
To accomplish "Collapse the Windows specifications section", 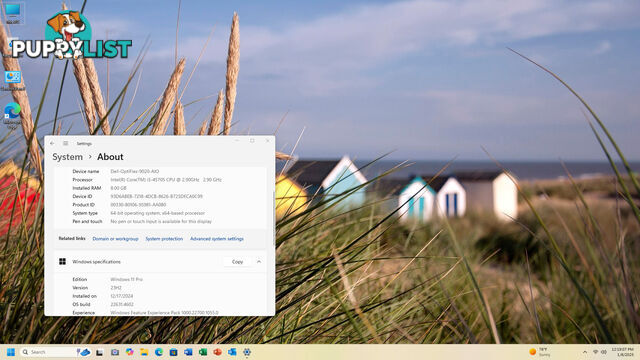I will click(259, 262).
